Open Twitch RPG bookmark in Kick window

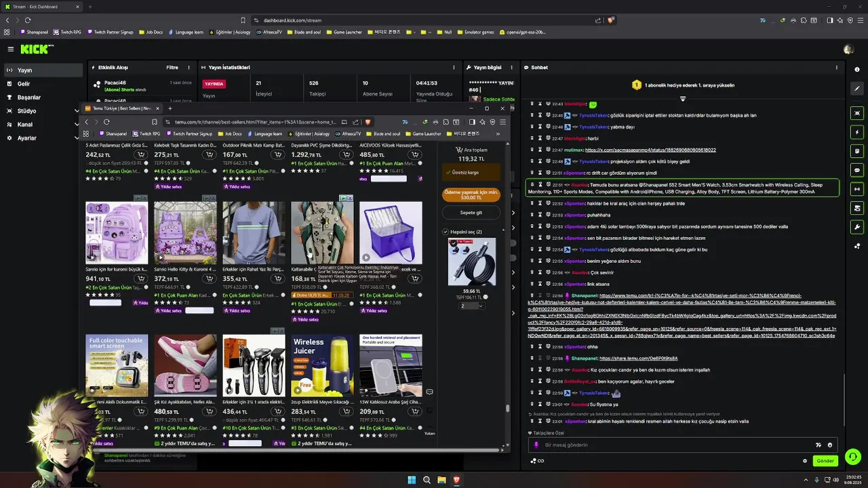[x=66, y=32]
